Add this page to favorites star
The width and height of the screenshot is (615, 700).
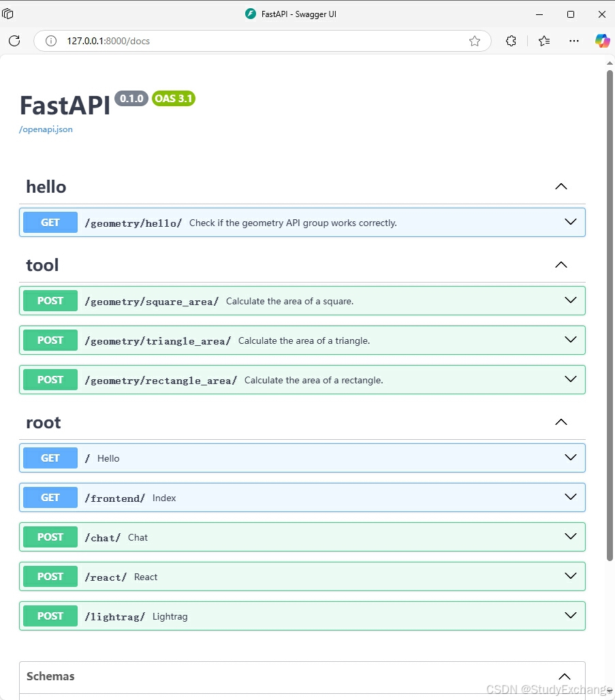(x=474, y=41)
